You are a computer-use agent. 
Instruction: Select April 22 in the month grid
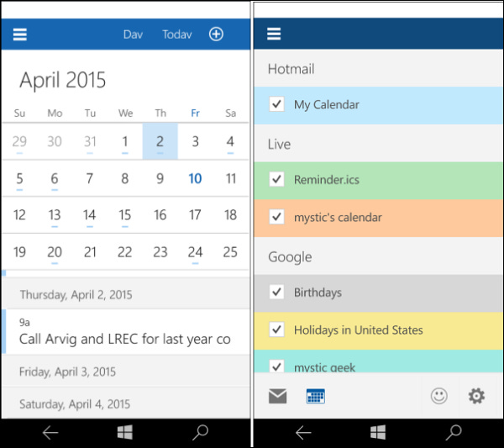pyautogui.click(x=125, y=252)
